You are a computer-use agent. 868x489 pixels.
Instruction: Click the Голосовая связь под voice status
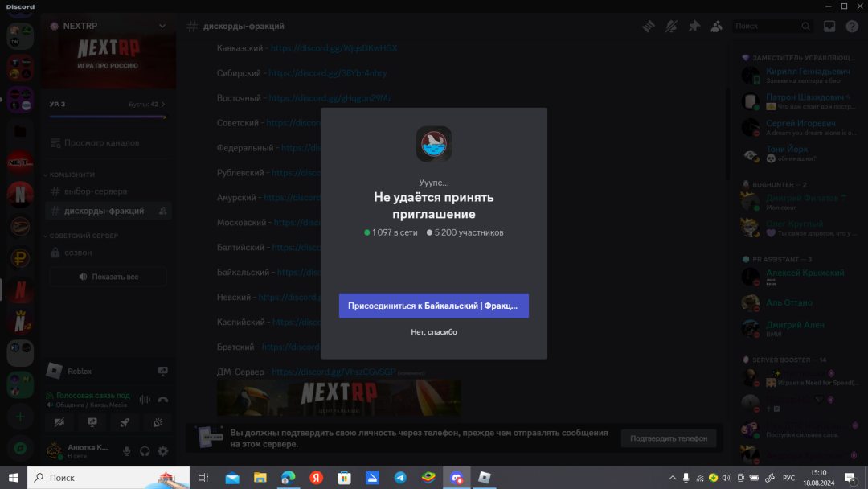tap(93, 396)
